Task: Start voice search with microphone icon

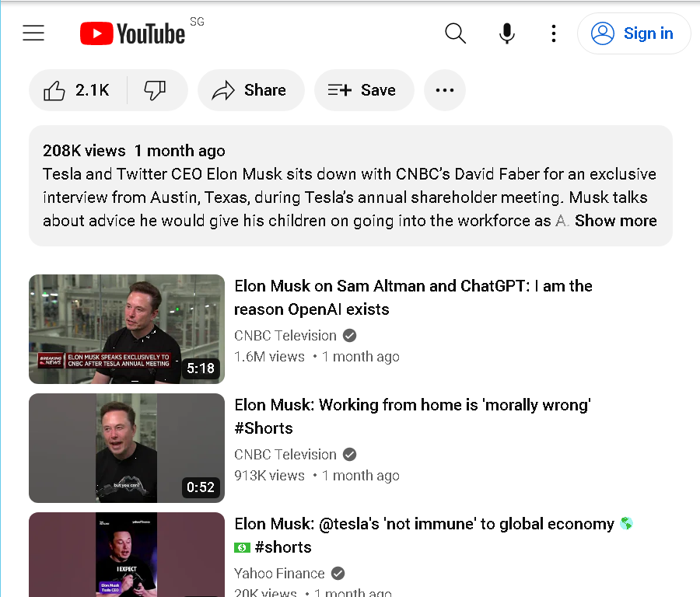Action: coord(506,33)
